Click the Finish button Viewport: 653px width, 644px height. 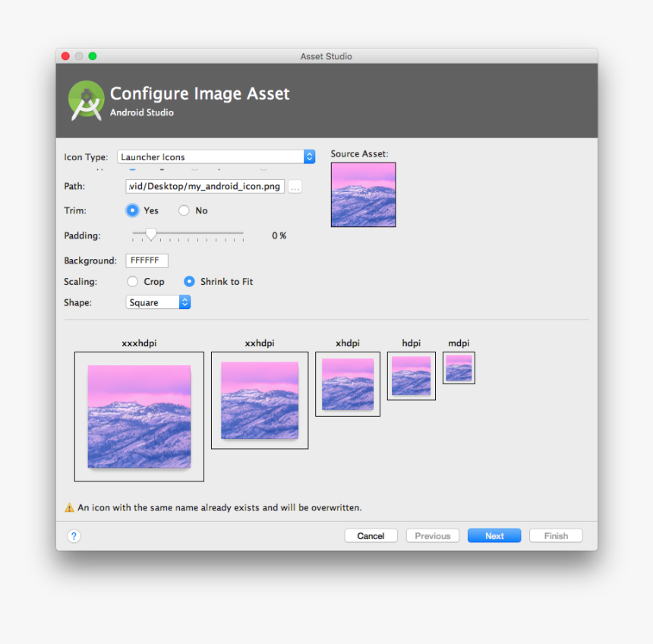tap(556, 536)
